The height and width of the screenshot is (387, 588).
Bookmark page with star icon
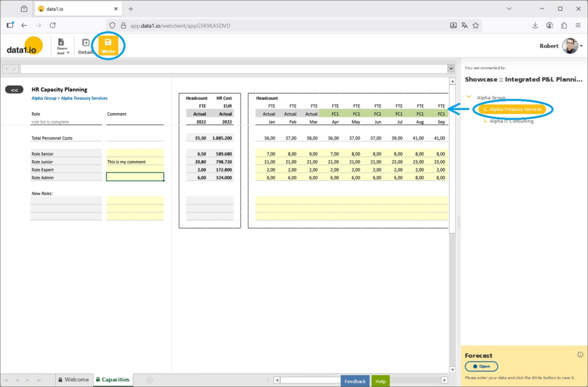pos(476,25)
